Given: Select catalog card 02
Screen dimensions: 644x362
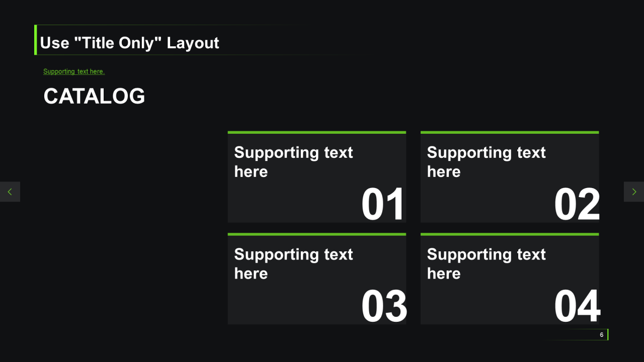Looking at the screenshot, I should point(510,177).
